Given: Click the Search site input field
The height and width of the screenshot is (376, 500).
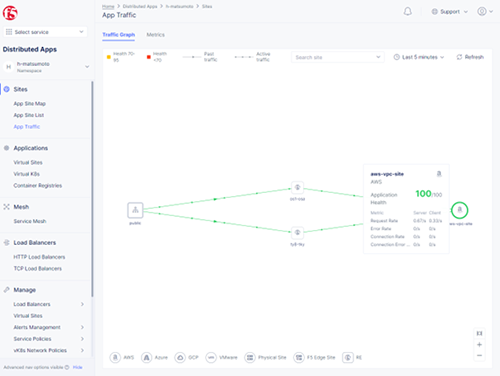Looking at the screenshot, I should coord(338,57).
